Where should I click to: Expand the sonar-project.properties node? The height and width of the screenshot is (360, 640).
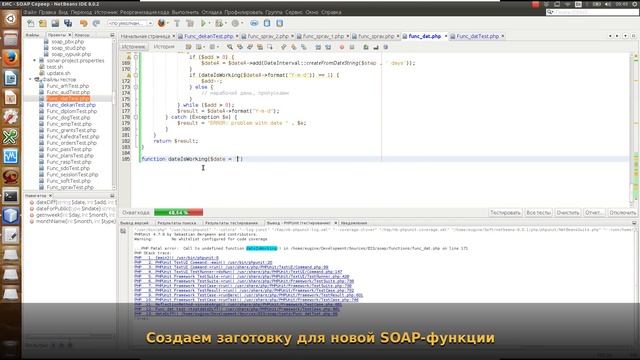coord(35,61)
